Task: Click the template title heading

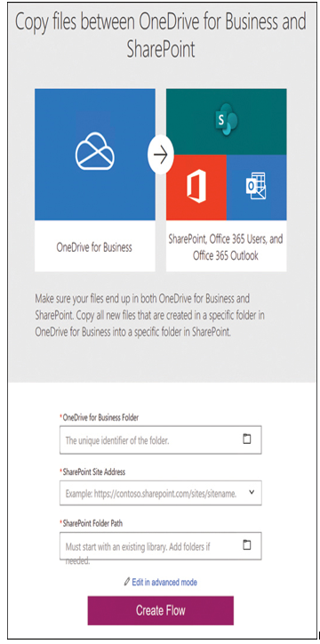Action: (160, 36)
